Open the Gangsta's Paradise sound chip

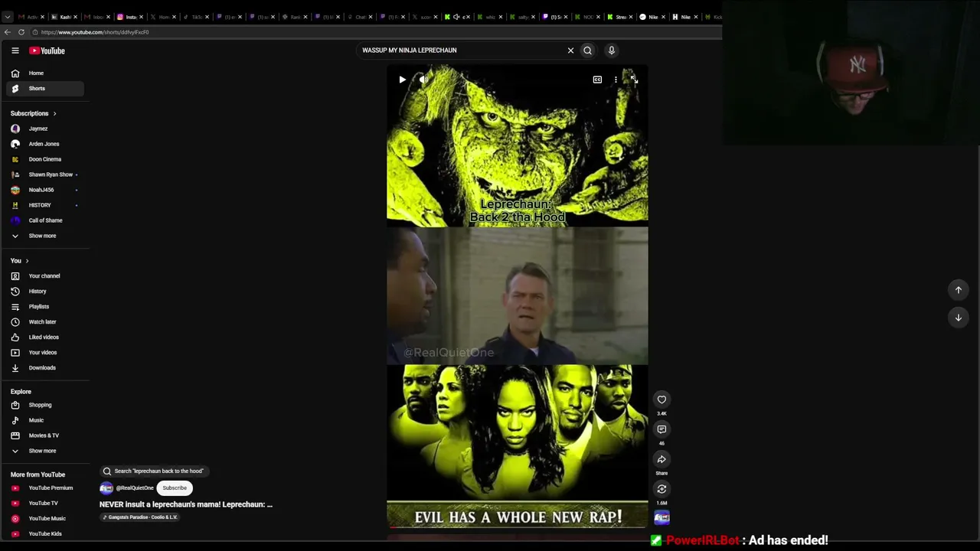141,517
